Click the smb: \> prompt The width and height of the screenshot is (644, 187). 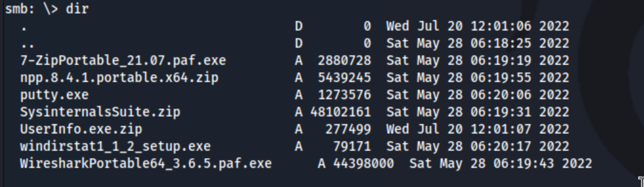point(31,9)
